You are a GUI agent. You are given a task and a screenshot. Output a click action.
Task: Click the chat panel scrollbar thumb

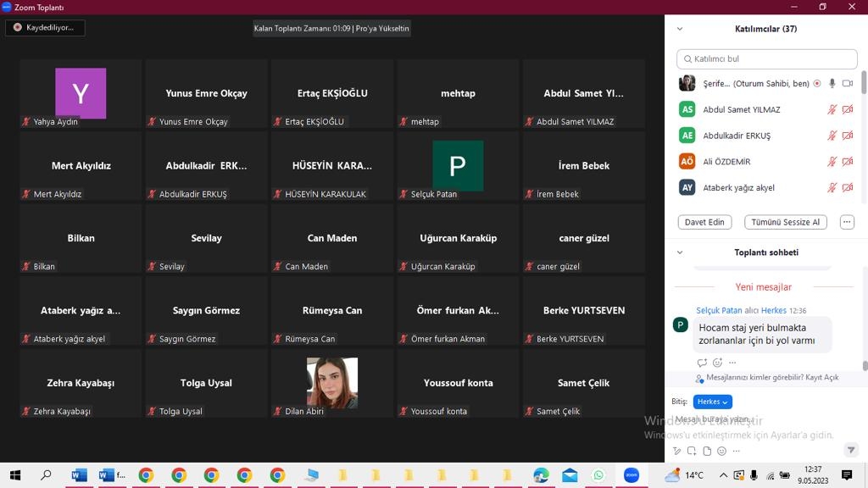(865, 366)
